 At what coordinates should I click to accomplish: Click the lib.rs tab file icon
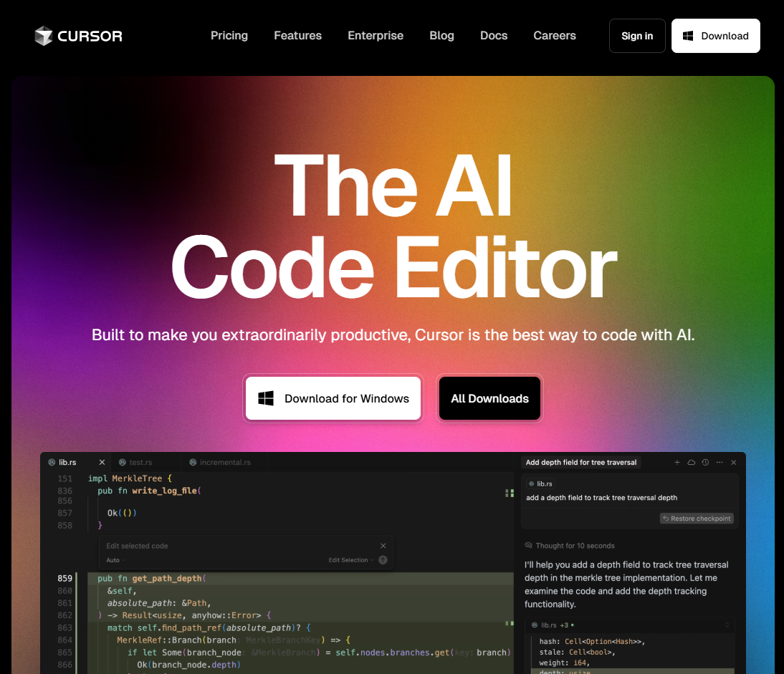(x=52, y=462)
